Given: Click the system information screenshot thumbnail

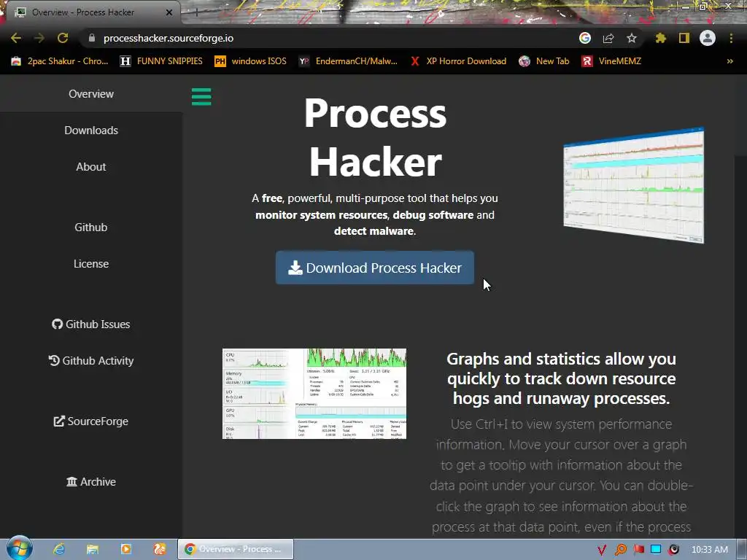Looking at the screenshot, I should 314,394.
